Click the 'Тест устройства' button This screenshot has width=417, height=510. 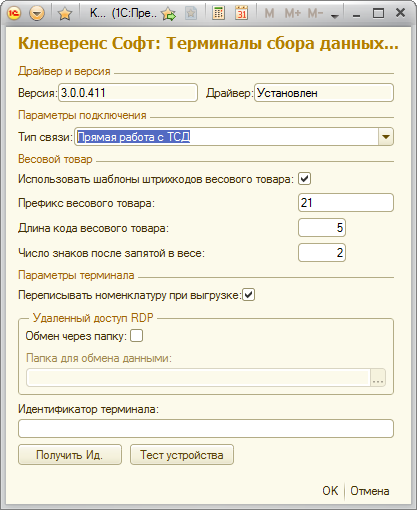click(x=182, y=455)
